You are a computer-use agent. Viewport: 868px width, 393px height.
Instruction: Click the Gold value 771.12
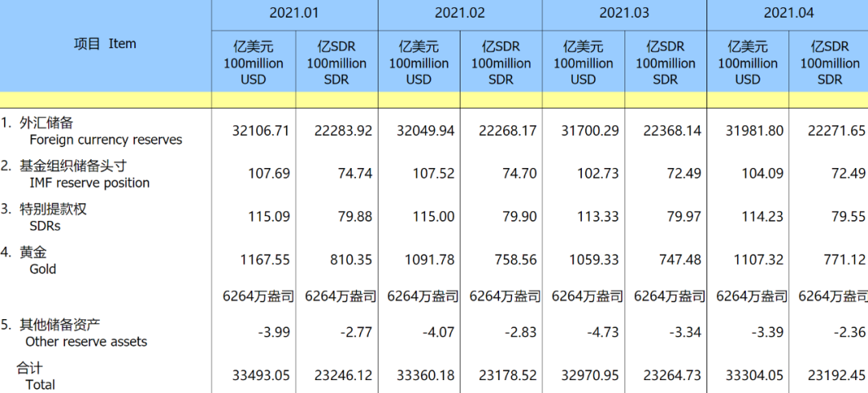point(845,260)
